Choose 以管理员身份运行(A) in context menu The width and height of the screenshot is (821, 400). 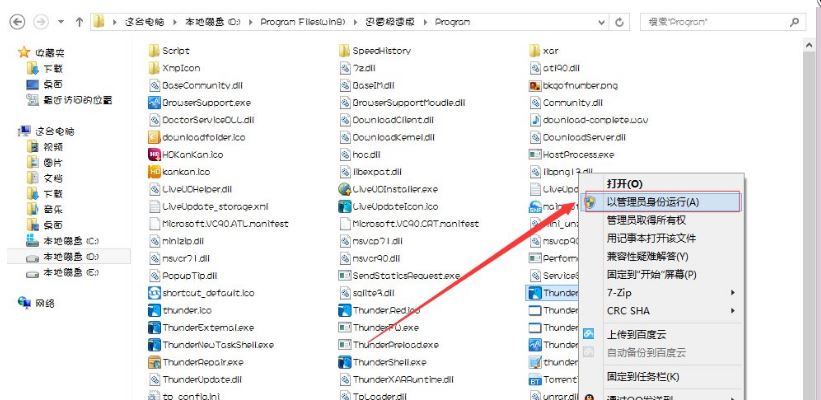tap(661, 202)
